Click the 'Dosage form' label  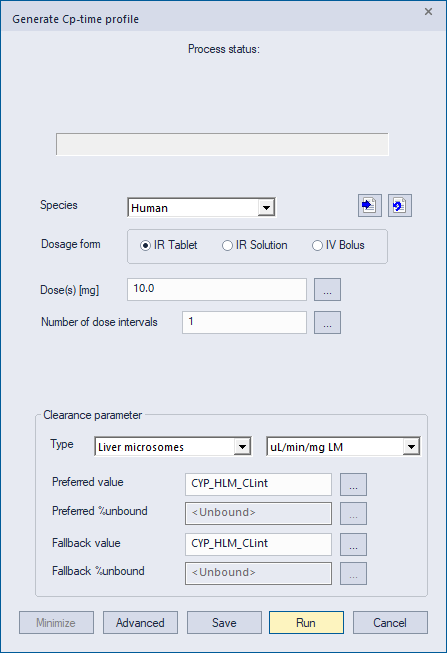point(71,244)
